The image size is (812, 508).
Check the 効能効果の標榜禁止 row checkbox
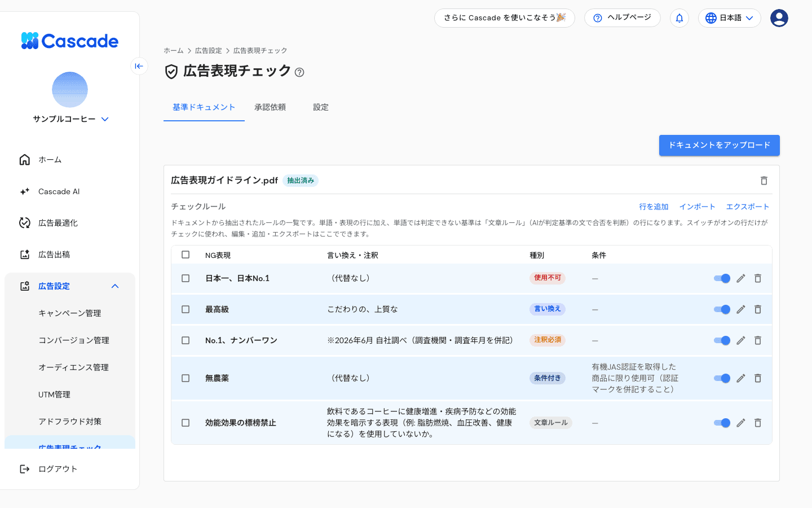coord(186,423)
